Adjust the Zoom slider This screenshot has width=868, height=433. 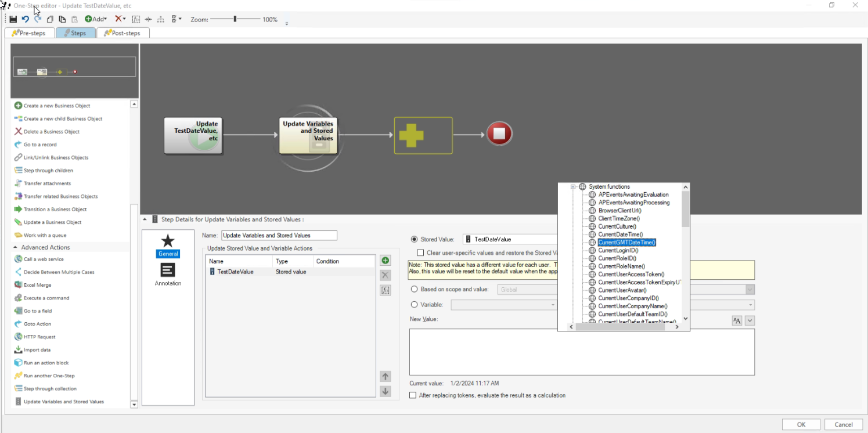coord(235,19)
